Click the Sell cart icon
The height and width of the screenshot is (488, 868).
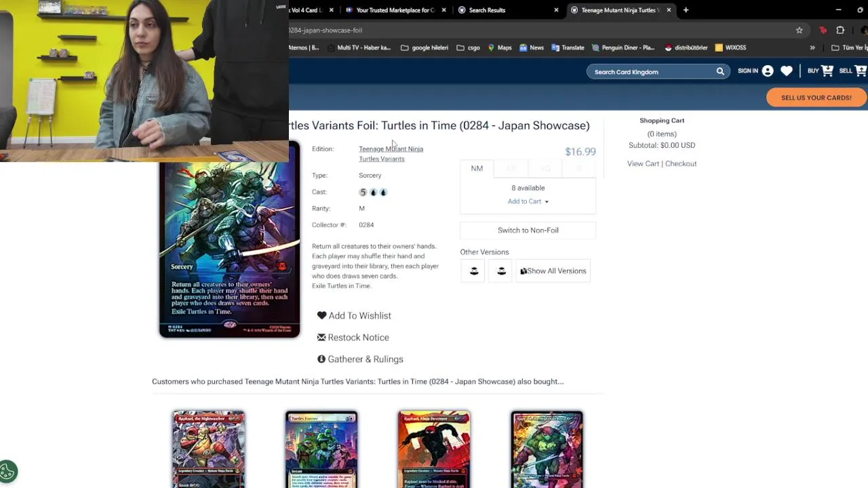(861, 70)
